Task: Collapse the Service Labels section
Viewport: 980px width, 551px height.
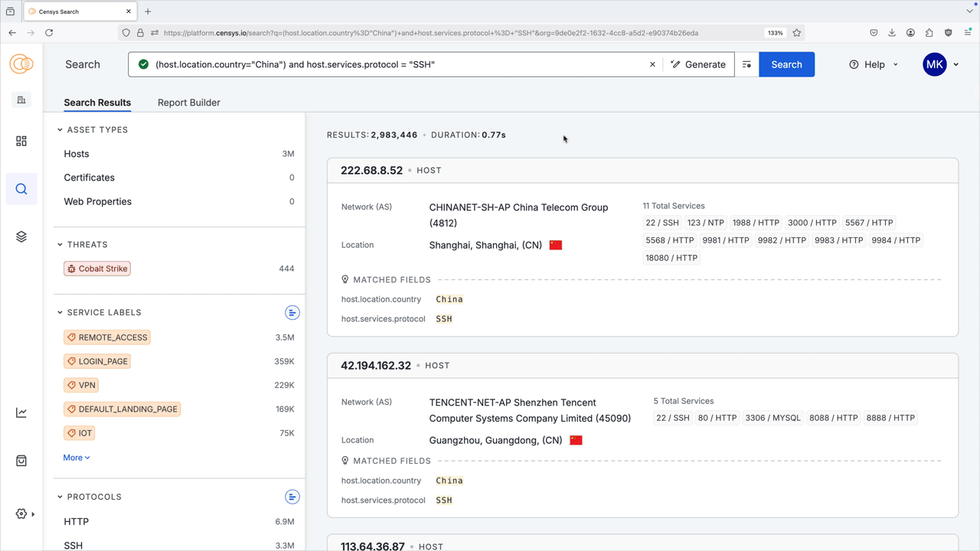Action: click(x=60, y=312)
